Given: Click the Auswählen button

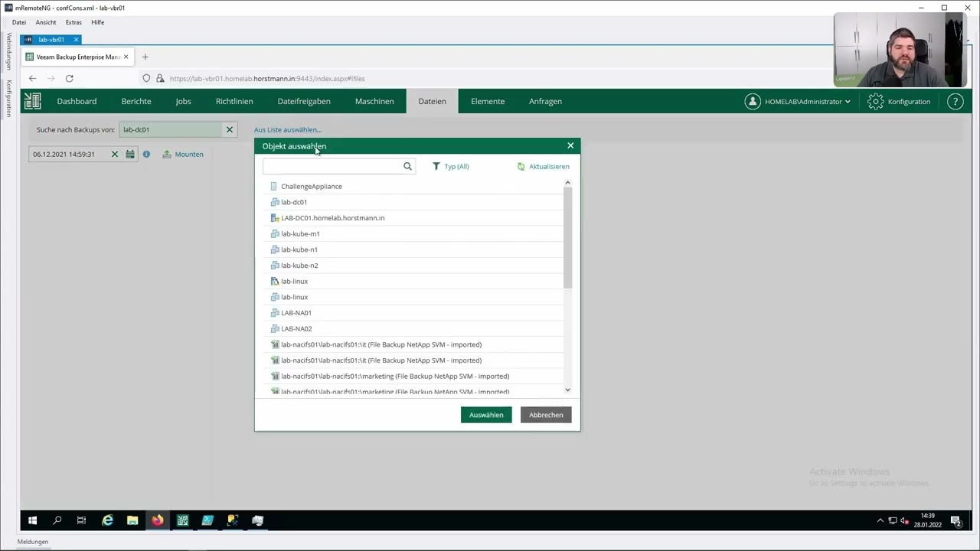Looking at the screenshot, I should click(486, 415).
